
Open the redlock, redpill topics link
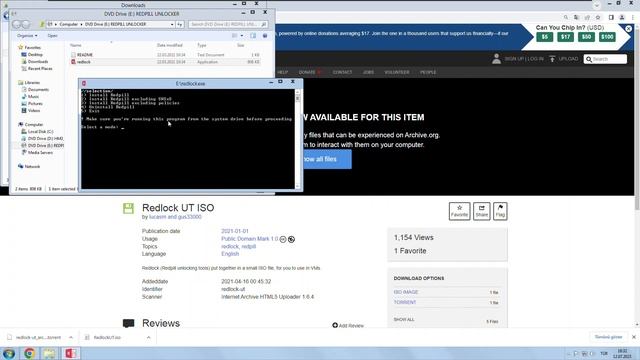(x=238, y=247)
